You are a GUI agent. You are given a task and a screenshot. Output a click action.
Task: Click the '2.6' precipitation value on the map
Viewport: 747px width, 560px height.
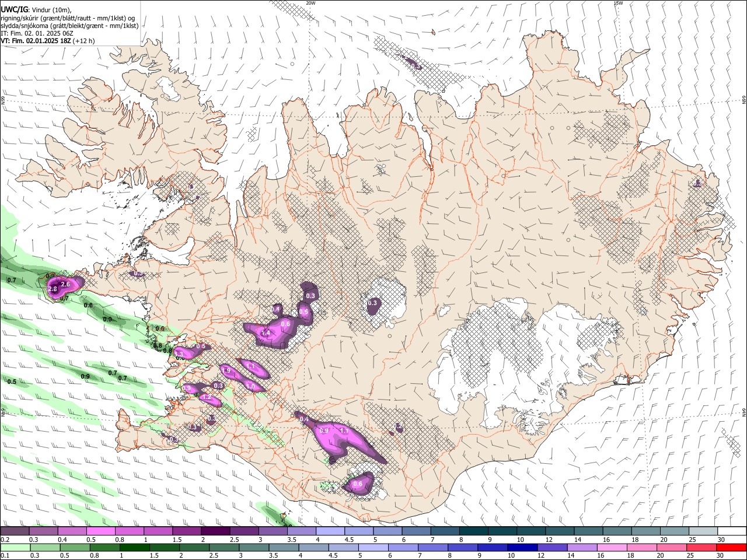click(65, 284)
